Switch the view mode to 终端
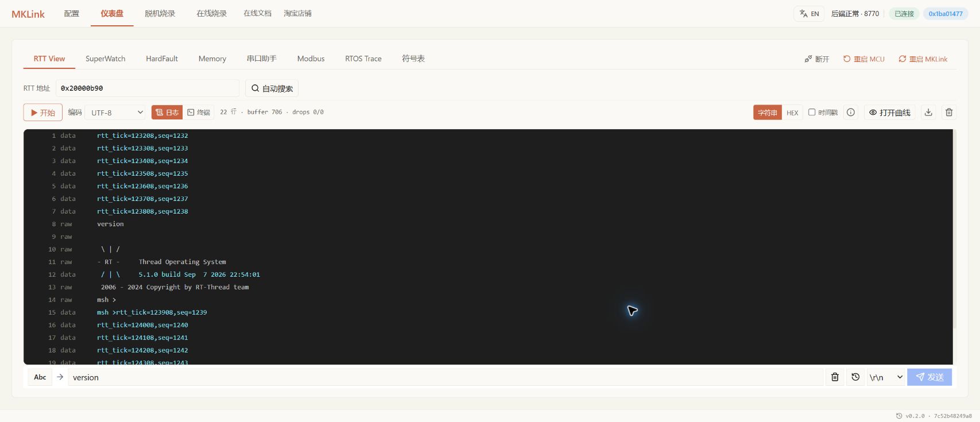The height and width of the screenshot is (422, 980). click(199, 113)
